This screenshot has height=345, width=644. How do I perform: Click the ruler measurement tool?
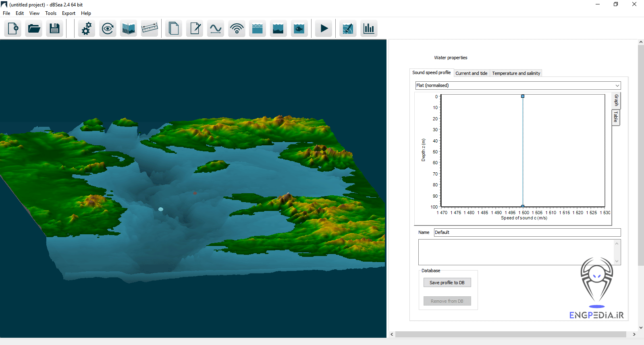(x=150, y=29)
